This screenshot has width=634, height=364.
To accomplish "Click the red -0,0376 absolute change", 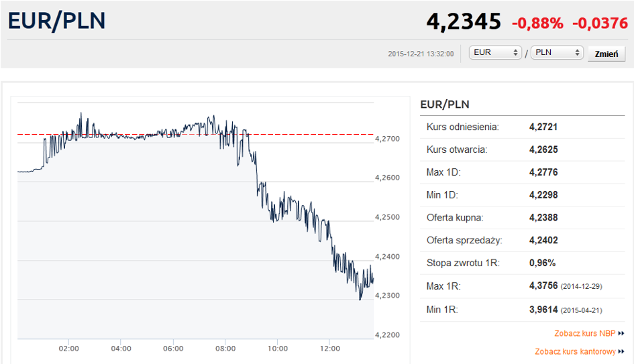I will [x=600, y=23].
